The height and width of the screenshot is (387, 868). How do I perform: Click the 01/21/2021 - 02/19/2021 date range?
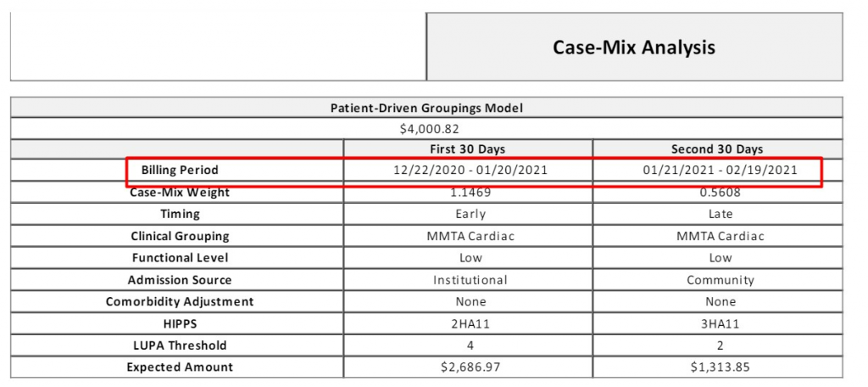[x=721, y=171]
